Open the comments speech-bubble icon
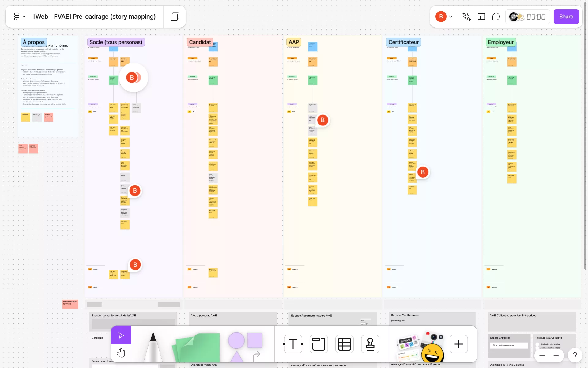 pyautogui.click(x=496, y=17)
